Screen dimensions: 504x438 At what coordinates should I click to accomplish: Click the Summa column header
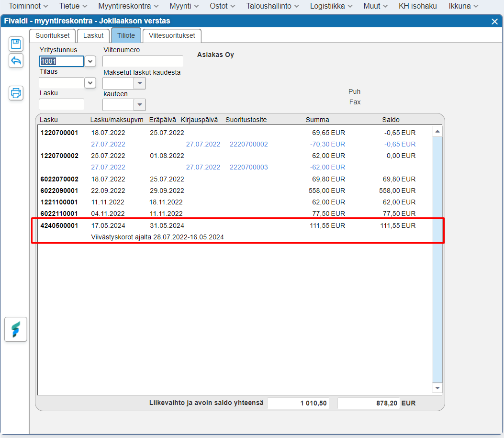[x=317, y=120]
